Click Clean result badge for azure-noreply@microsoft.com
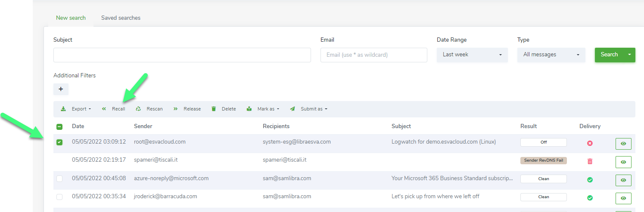644x212 pixels. click(x=544, y=179)
